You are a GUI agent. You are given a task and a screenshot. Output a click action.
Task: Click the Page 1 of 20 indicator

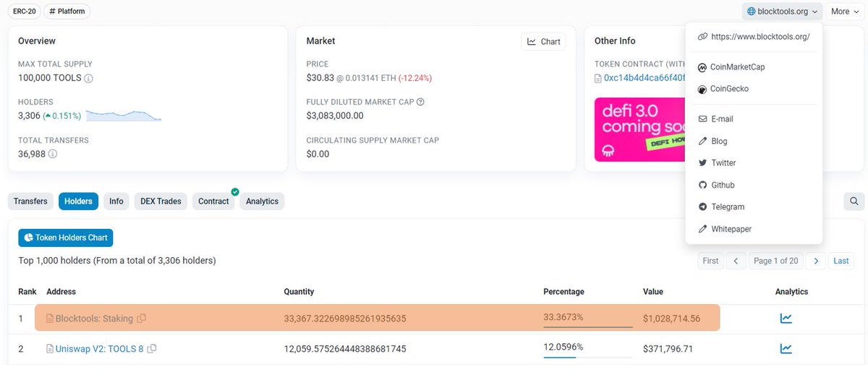pos(775,261)
